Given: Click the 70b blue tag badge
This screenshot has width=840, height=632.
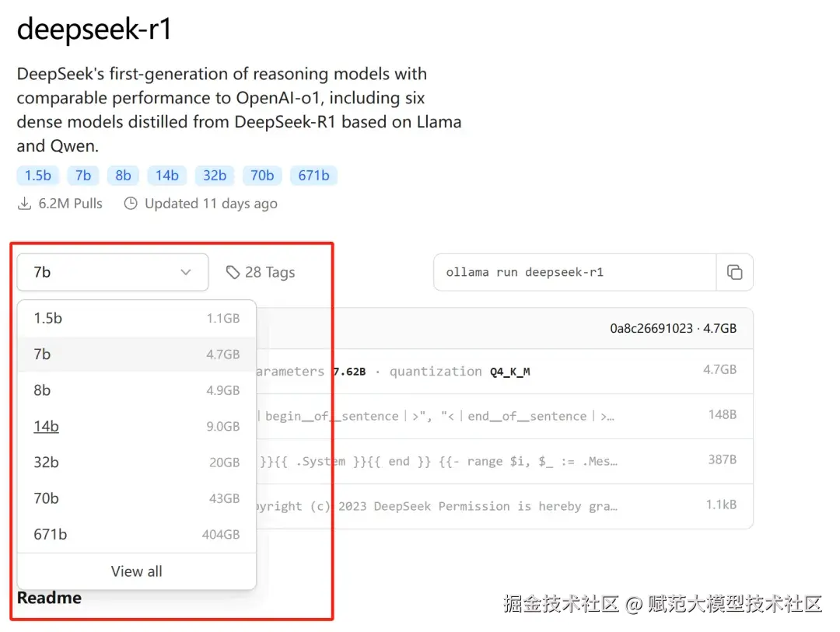Looking at the screenshot, I should click(x=262, y=176).
